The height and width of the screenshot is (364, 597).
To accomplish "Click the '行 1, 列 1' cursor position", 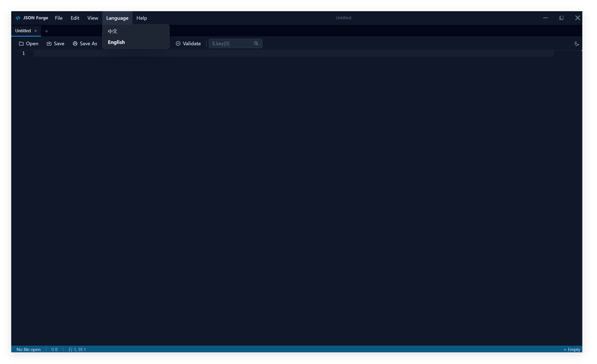I will 77,350.
